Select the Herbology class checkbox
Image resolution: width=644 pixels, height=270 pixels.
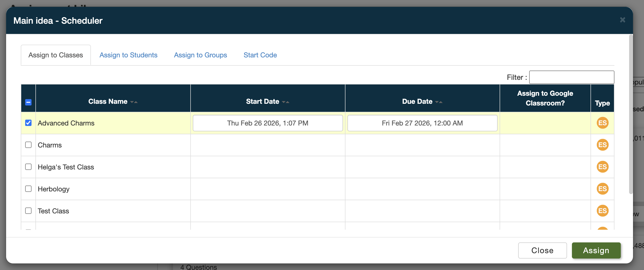pyautogui.click(x=28, y=189)
